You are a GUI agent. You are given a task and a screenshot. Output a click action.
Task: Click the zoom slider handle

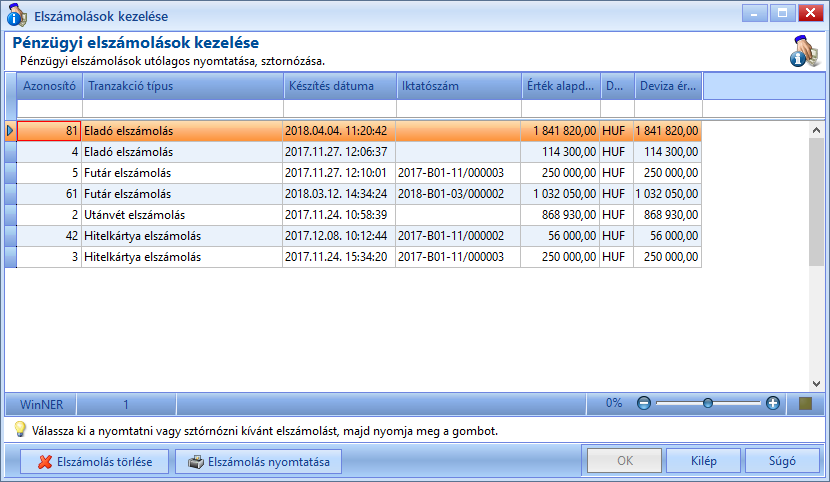[x=708, y=404]
